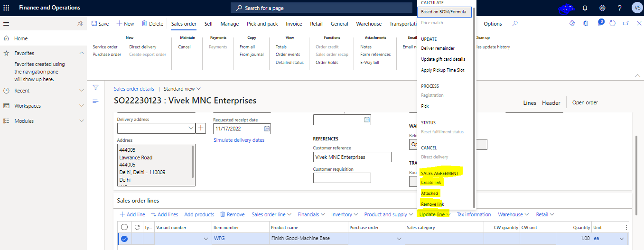Expand the Recent section
Viewport: 644px width, 250px height.
[x=82, y=91]
